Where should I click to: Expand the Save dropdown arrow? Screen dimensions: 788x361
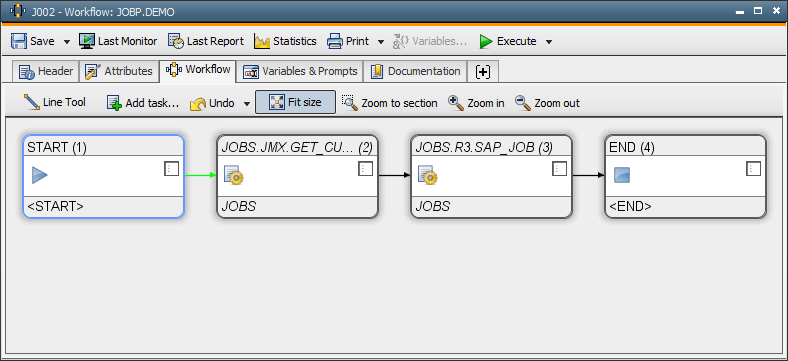coord(67,42)
